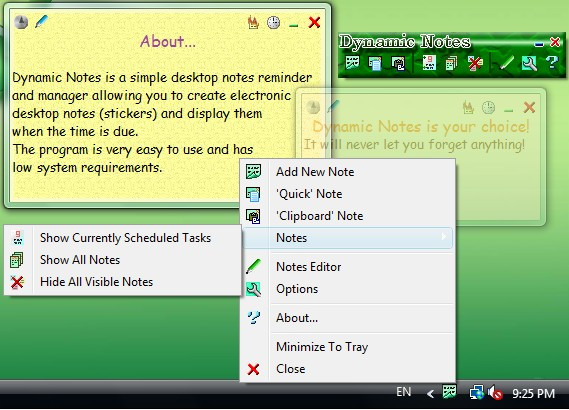Click the show hidden tray icons arrow
Screen dimensions: 569x410
(430, 394)
